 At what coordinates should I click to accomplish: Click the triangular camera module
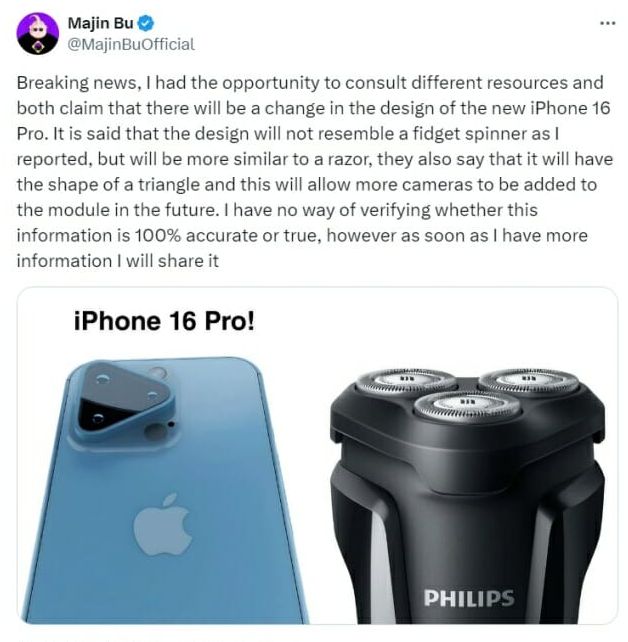[x=123, y=399]
